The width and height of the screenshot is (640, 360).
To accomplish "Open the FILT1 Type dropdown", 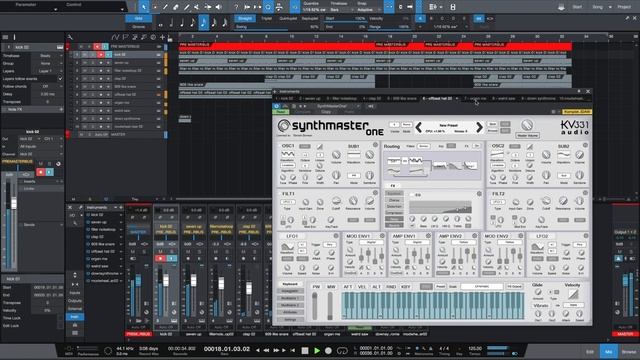I will [x=287, y=202].
